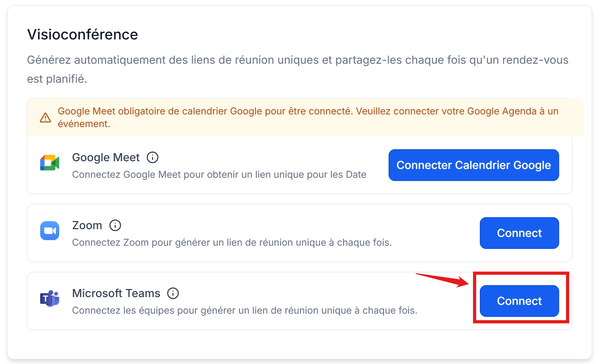Connect Zoom with its Connect button
606x364 pixels.
click(519, 233)
